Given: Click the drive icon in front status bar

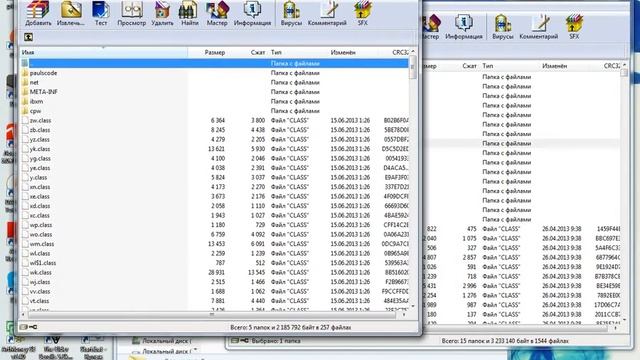Looking at the screenshot, I should 24,327.
